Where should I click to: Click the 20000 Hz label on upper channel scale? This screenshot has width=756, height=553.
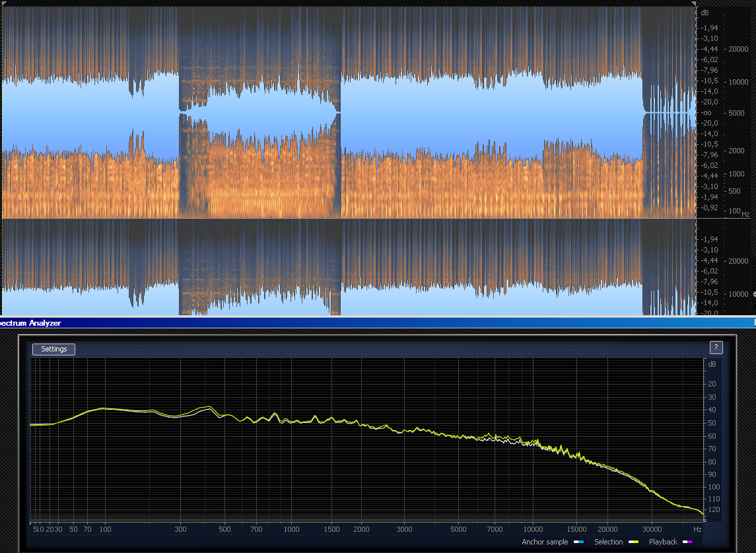click(x=738, y=49)
